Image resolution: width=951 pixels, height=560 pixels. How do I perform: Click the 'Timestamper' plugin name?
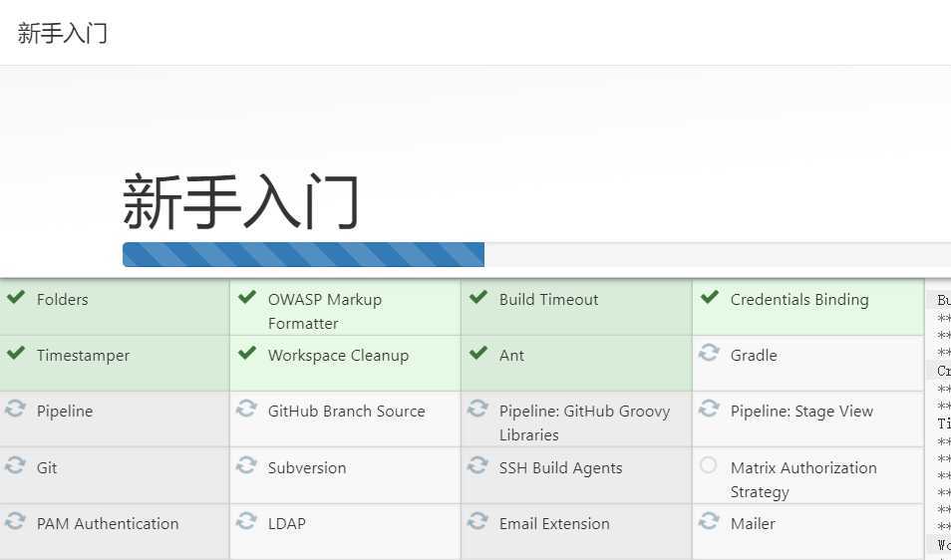pos(83,356)
